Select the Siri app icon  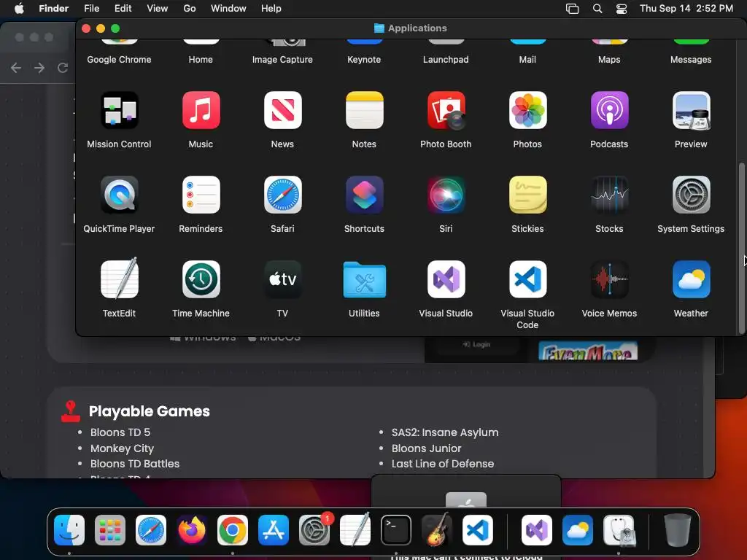446,195
